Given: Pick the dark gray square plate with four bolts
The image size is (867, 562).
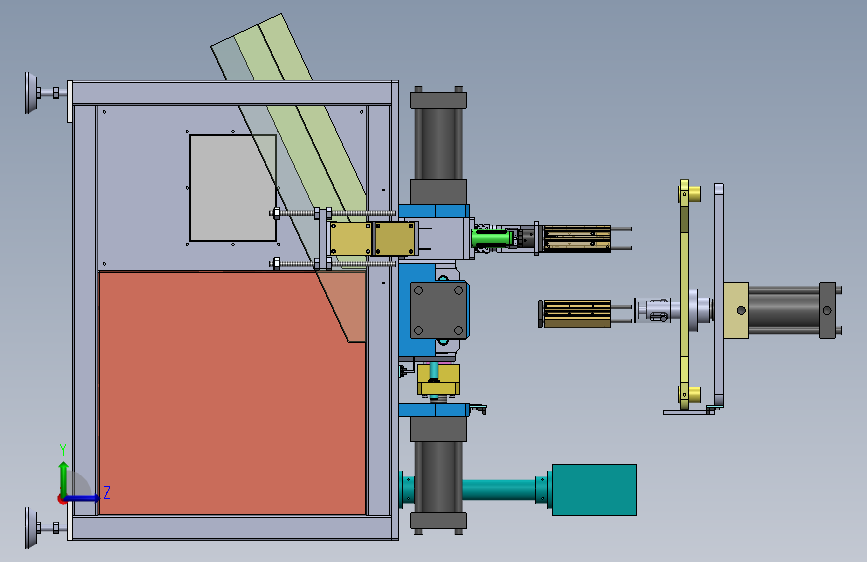Looking at the screenshot, I should click(x=439, y=310).
